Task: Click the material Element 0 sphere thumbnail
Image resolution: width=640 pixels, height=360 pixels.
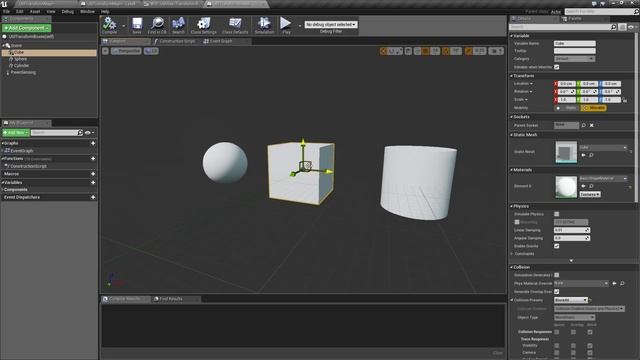Action: [x=566, y=187]
